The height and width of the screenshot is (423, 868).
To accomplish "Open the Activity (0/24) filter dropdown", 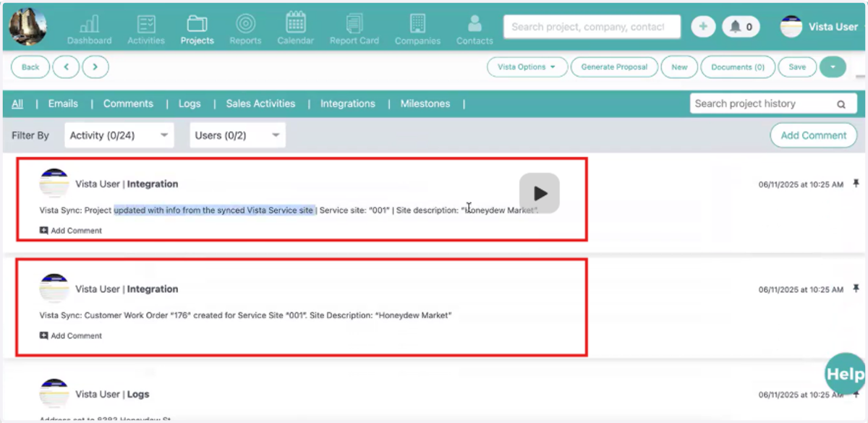I will 119,135.
